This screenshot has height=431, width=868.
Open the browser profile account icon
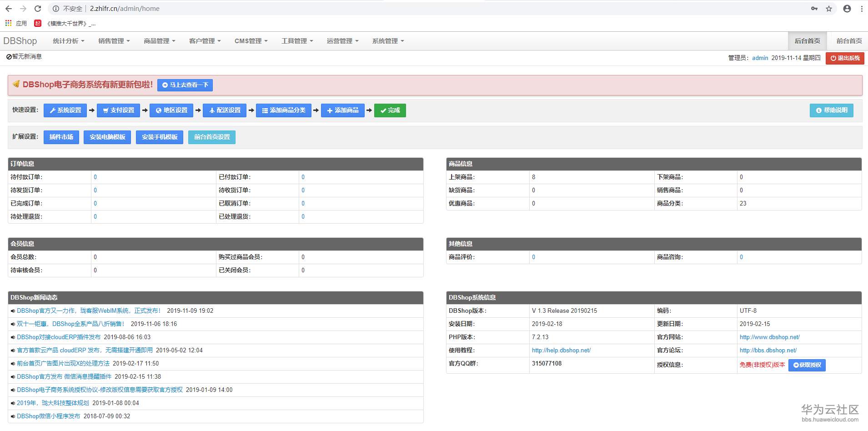(x=847, y=9)
